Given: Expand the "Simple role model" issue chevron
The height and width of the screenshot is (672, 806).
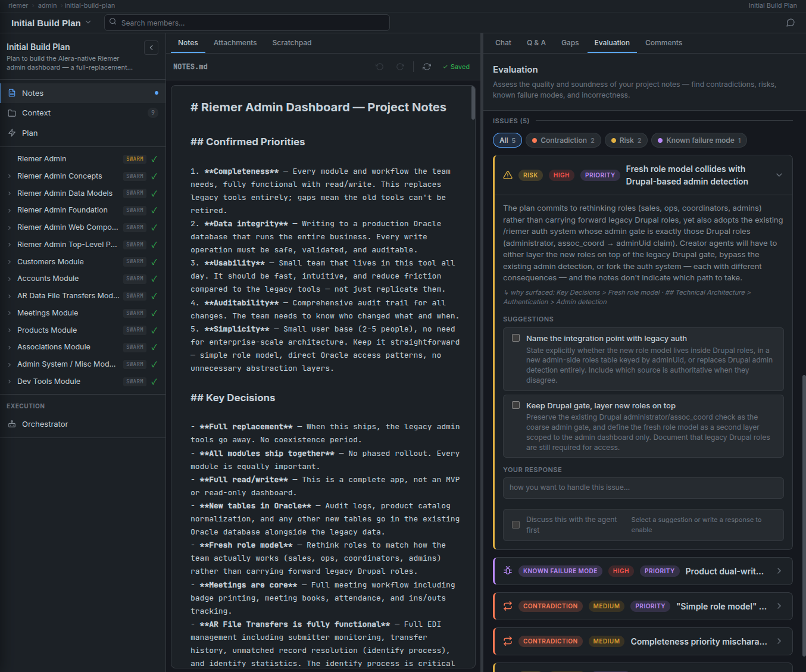Looking at the screenshot, I should click(779, 606).
